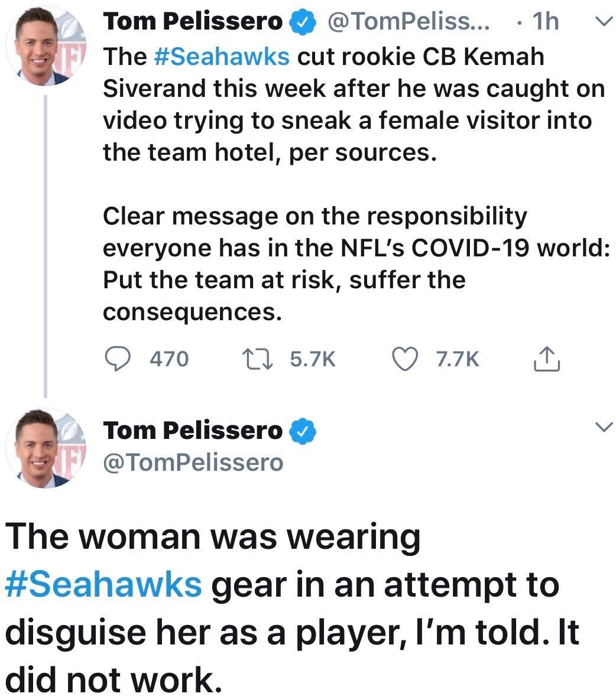Click the Tom Pelissero name on top tweet
The width and height of the screenshot is (616, 700).
click(x=193, y=22)
